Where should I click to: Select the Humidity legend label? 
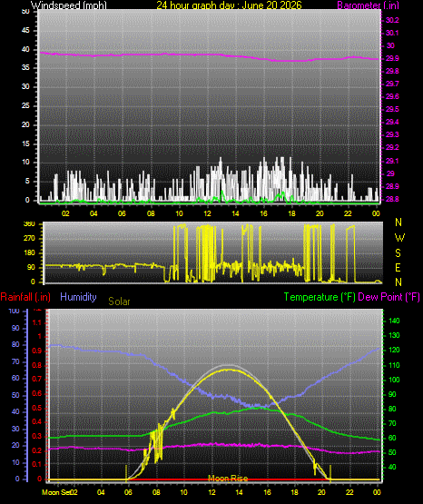[x=78, y=297]
